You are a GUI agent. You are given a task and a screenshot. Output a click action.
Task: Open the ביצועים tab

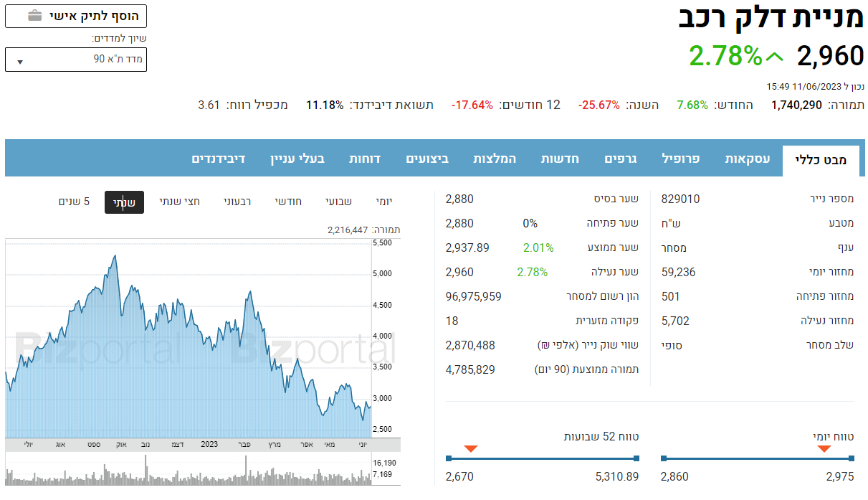tap(427, 159)
